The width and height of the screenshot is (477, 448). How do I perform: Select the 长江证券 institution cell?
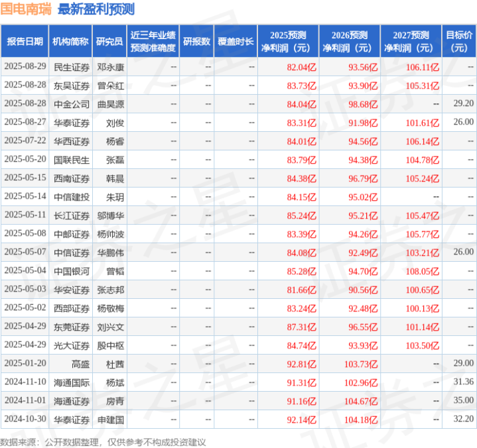pos(72,216)
